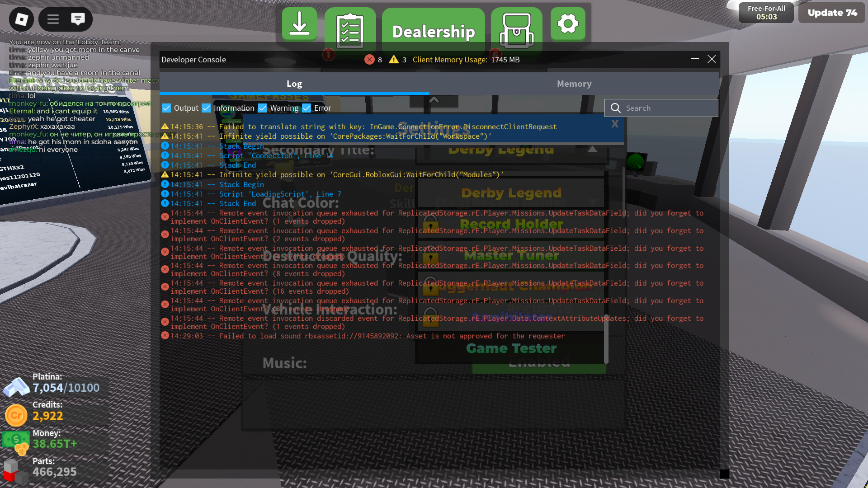Click the Script 'Connection', Line 14 entry
Screen dimensions: 868x488
247,156
